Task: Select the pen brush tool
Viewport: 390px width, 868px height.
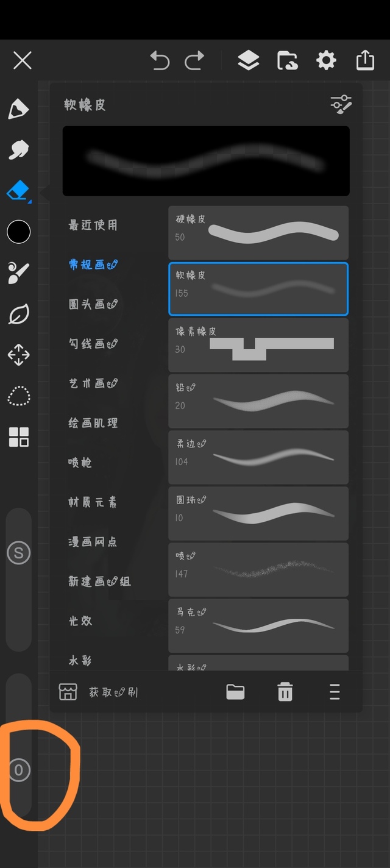Action: pyautogui.click(x=18, y=109)
